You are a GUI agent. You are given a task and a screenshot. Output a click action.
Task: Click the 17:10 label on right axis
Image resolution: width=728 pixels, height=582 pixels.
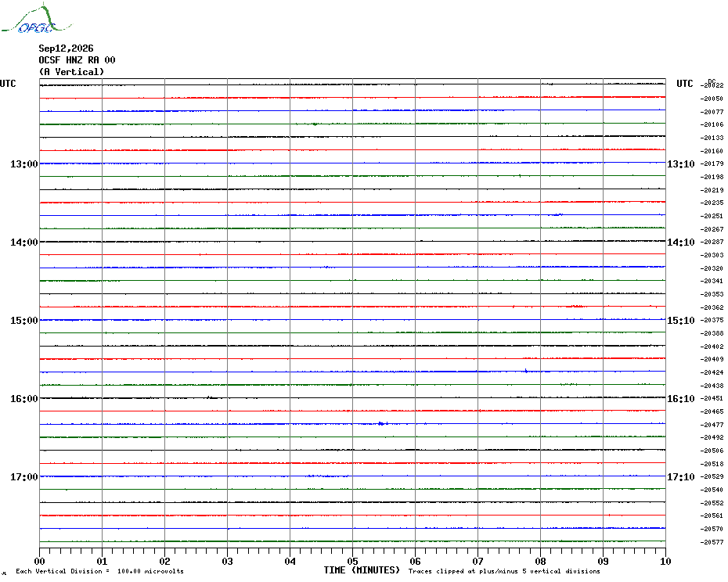coord(681,477)
